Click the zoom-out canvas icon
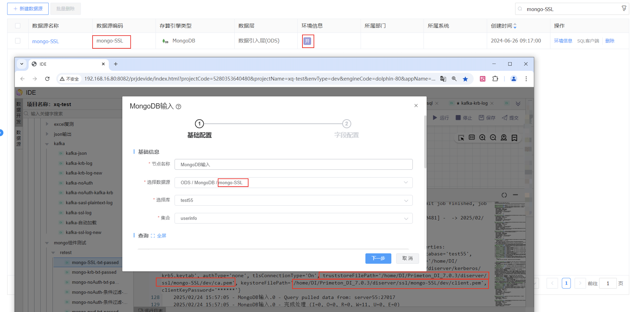Viewport: 644px width, 312px height. pyautogui.click(x=493, y=138)
